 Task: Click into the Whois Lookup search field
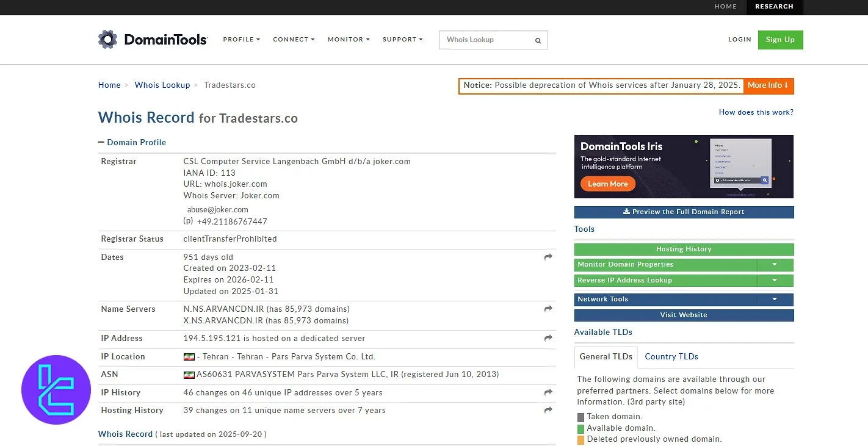(x=485, y=40)
